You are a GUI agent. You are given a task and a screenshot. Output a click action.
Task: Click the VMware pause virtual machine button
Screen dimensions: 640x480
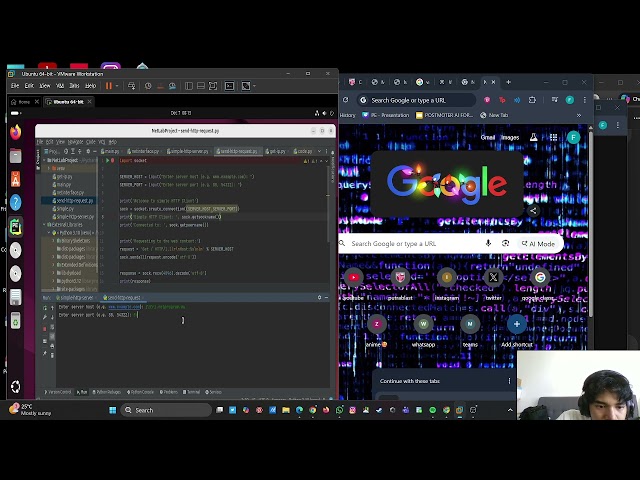pos(109,86)
